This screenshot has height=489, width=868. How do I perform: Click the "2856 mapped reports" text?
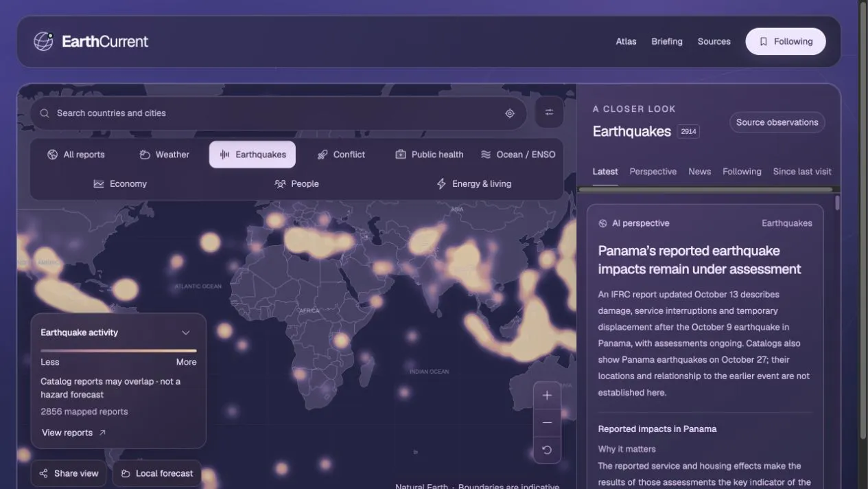[x=84, y=412]
